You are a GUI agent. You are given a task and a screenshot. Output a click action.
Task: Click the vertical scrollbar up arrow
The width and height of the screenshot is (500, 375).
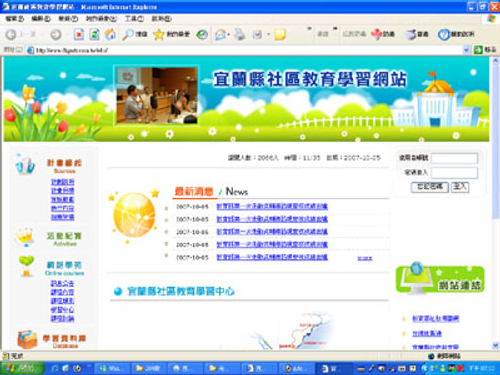[495, 61]
